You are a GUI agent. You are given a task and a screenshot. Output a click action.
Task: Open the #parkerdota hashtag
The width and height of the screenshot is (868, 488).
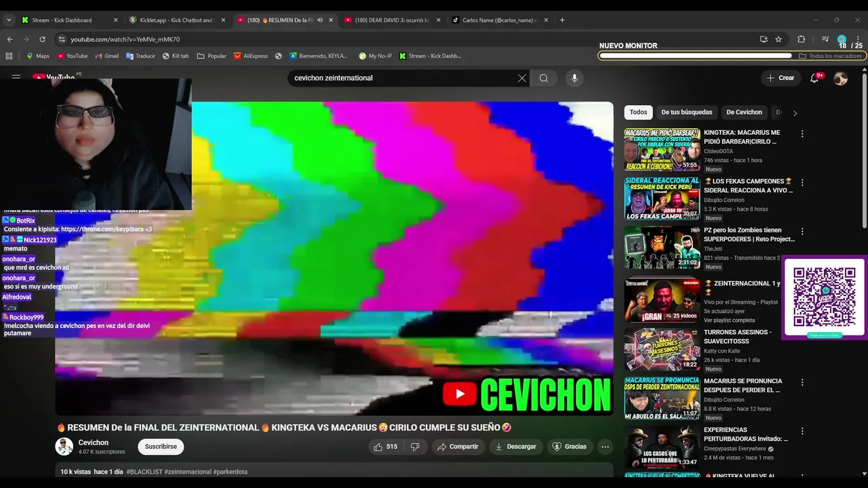tap(231, 472)
